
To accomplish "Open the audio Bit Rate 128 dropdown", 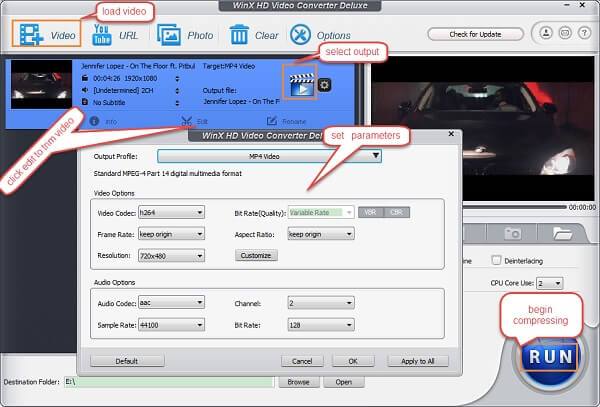I will (321, 325).
